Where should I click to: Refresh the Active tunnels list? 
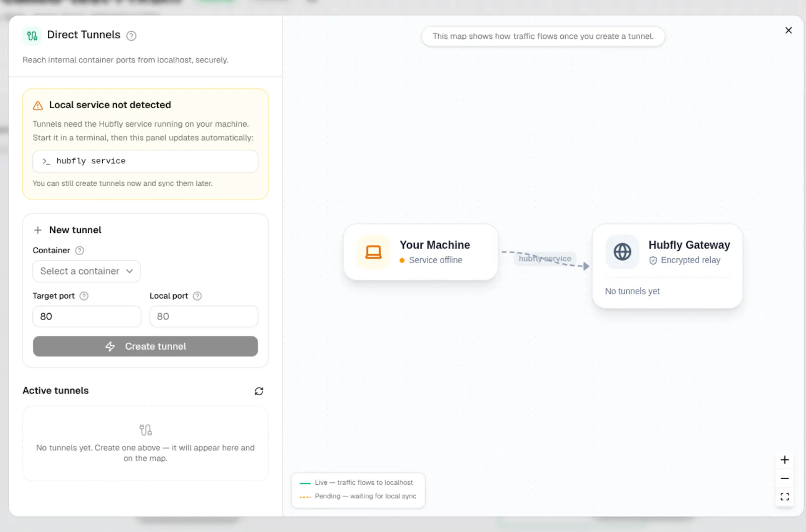click(259, 391)
